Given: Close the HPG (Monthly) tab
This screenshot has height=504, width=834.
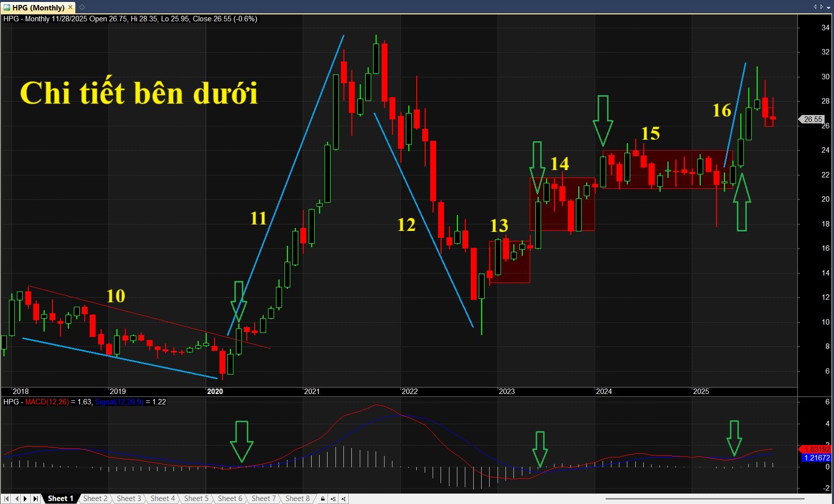Looking at the screenshot, I should tap(70, 7).
